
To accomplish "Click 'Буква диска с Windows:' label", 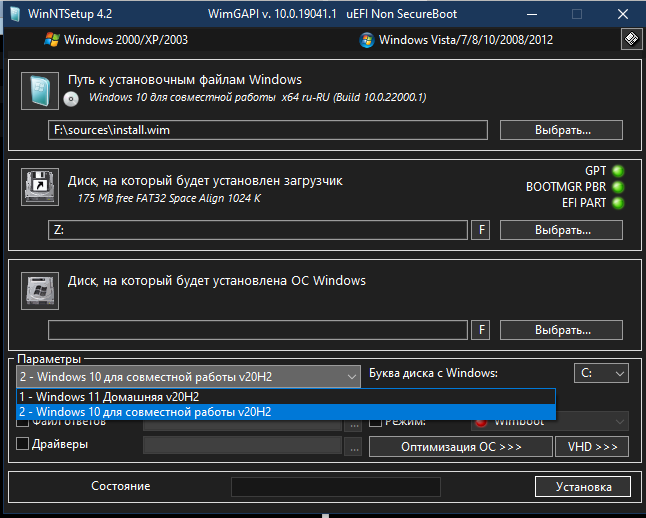I will (433, 373).
